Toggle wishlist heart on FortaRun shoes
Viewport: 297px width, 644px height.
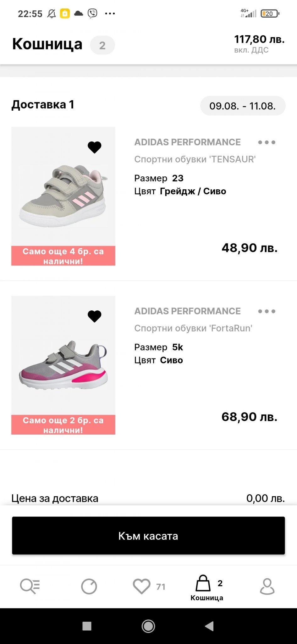coord(94,316)
